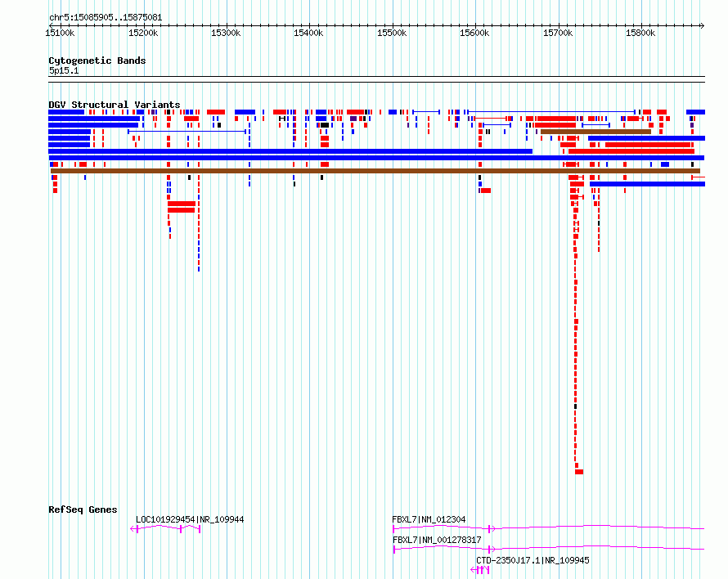728x579 pixels.
Task: Click the LOC101929454|NR_109944 gene label
Action: 190,519
